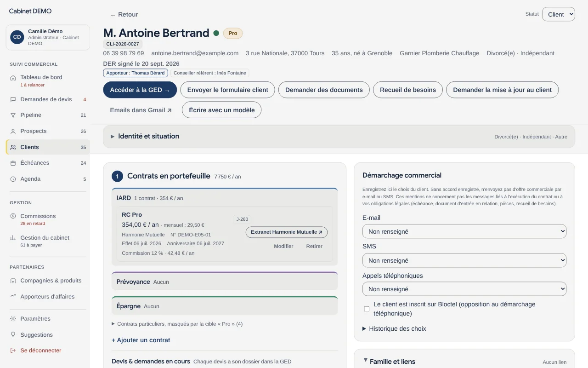Screen dimensions: 588x368
Task: Click the Apporteurs d'affaires trend icon
Action: [x=13, y=297]
